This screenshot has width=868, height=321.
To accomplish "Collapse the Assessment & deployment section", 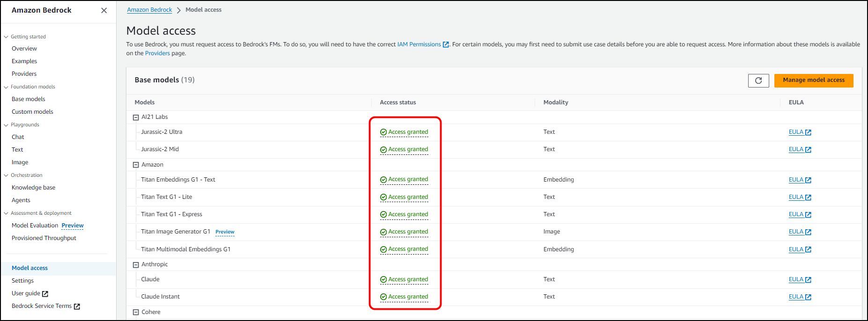I will (6, 213).
